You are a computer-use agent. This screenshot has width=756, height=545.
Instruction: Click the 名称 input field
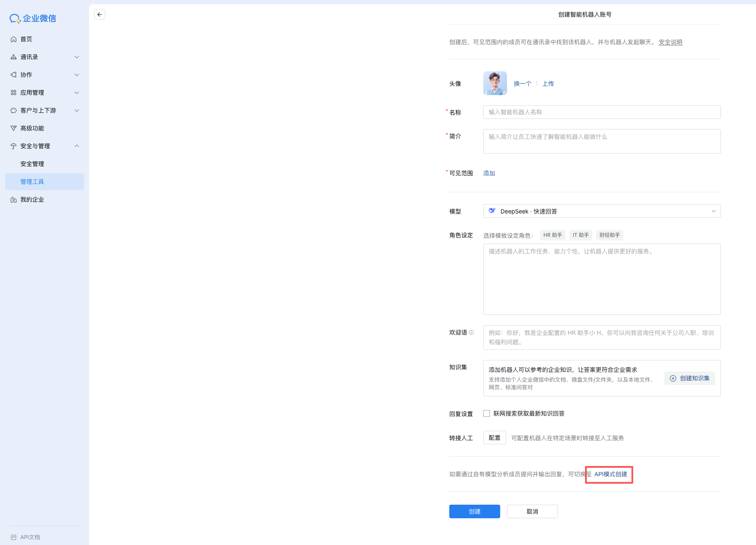pyautogui.click(x=602, y=112)
